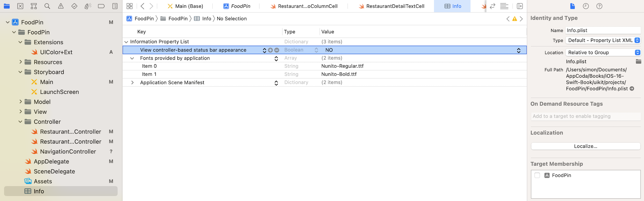Screen dimensions: 644x201
Task: Click No Selection in the jump bar
Action: [x=232, y=19]
